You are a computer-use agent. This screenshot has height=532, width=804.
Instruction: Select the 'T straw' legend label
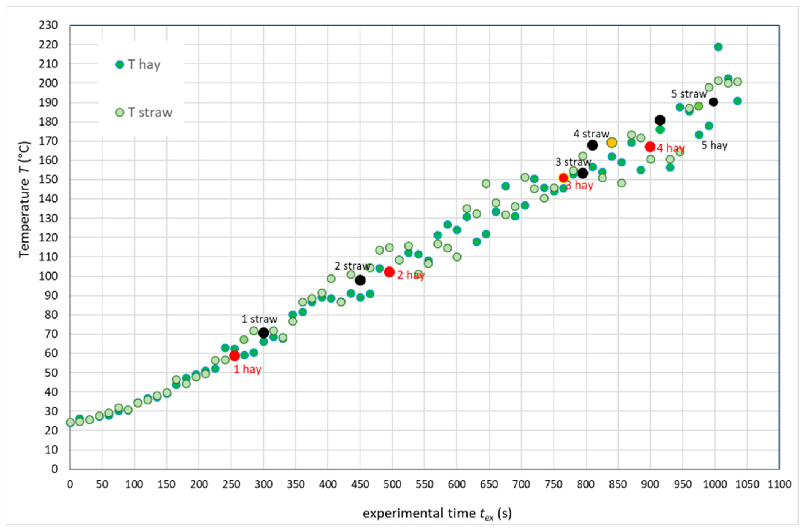150,112
